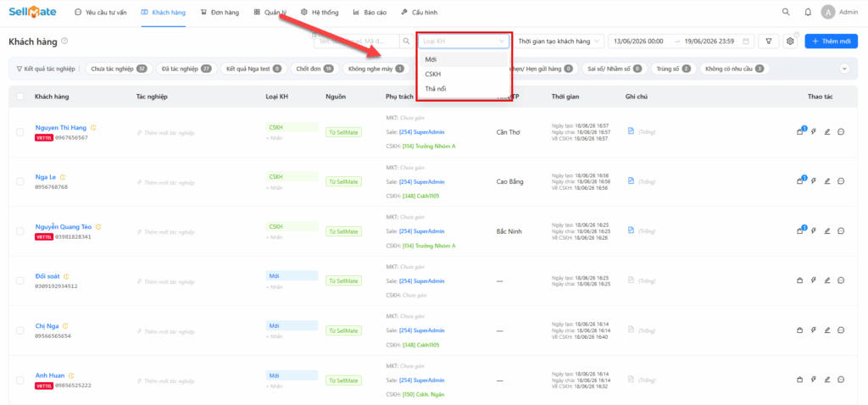Open more options icon for Nga Le

[841, 181]
